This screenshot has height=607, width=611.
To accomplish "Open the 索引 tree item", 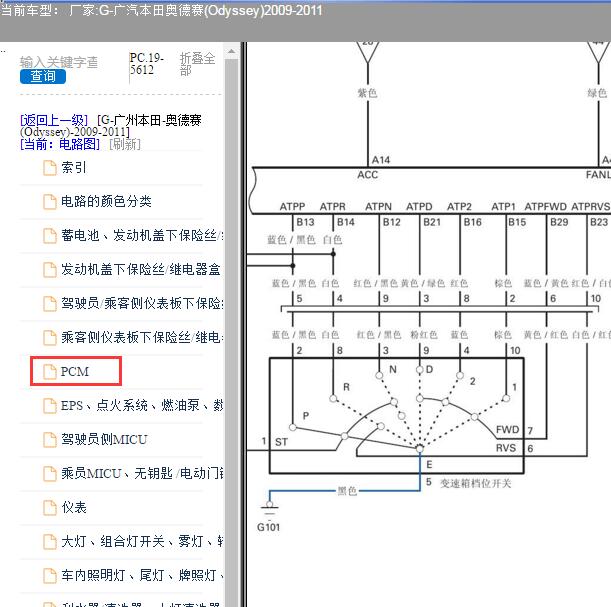I will [x=74, y=168].
